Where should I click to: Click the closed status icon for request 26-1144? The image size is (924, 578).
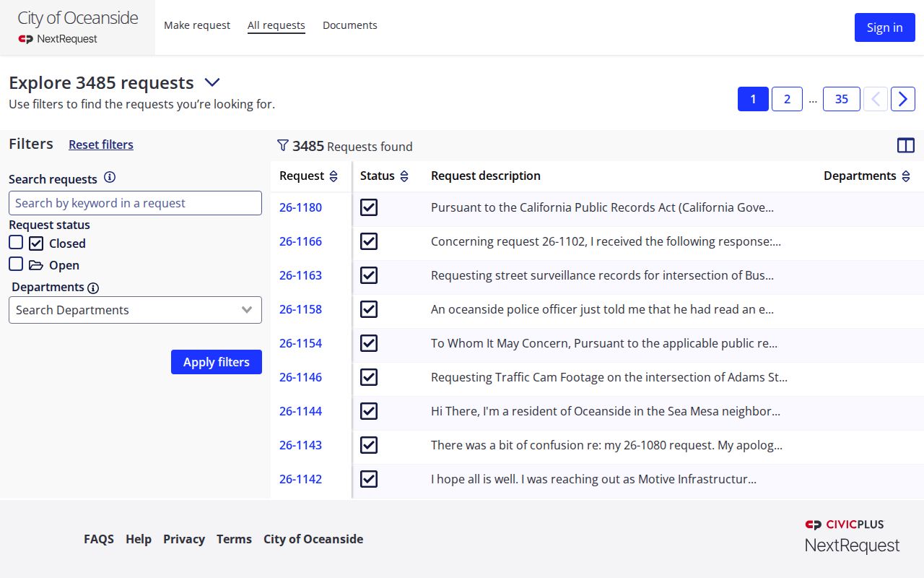pyautogui.click(x=369, y=411)
